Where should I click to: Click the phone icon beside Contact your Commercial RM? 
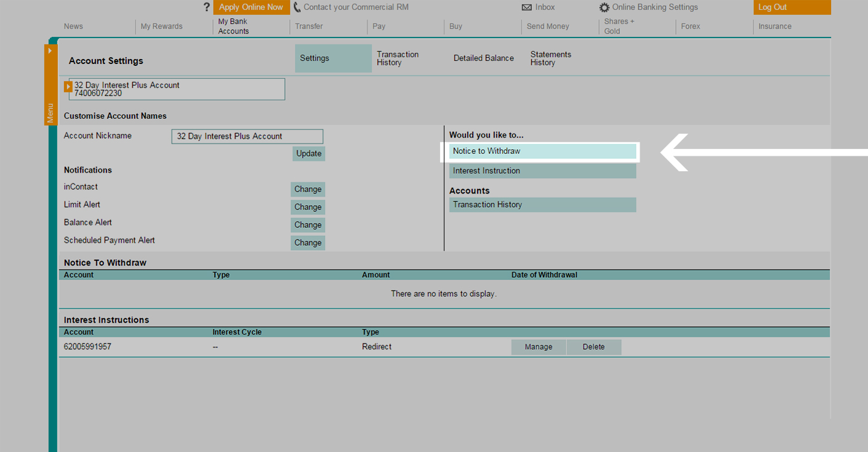(297, 7)
